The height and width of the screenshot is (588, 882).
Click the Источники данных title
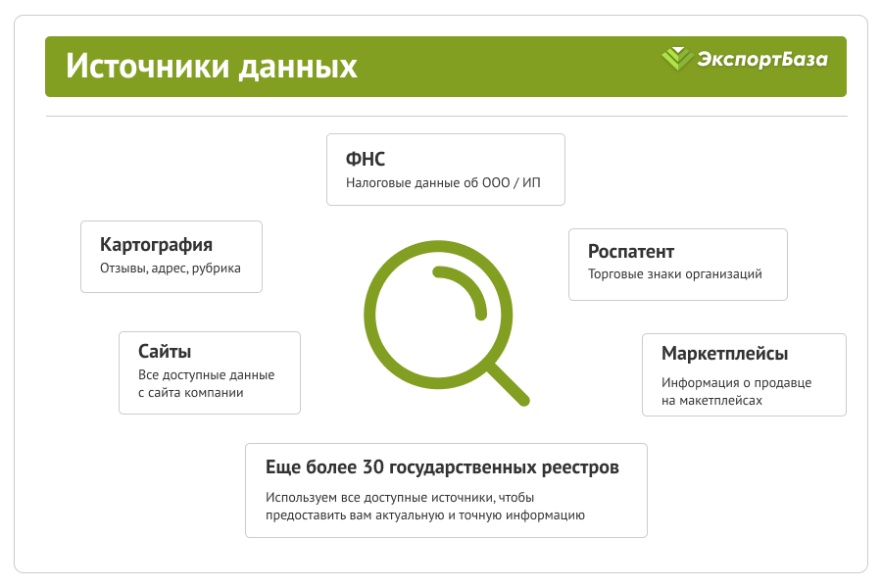209,67
